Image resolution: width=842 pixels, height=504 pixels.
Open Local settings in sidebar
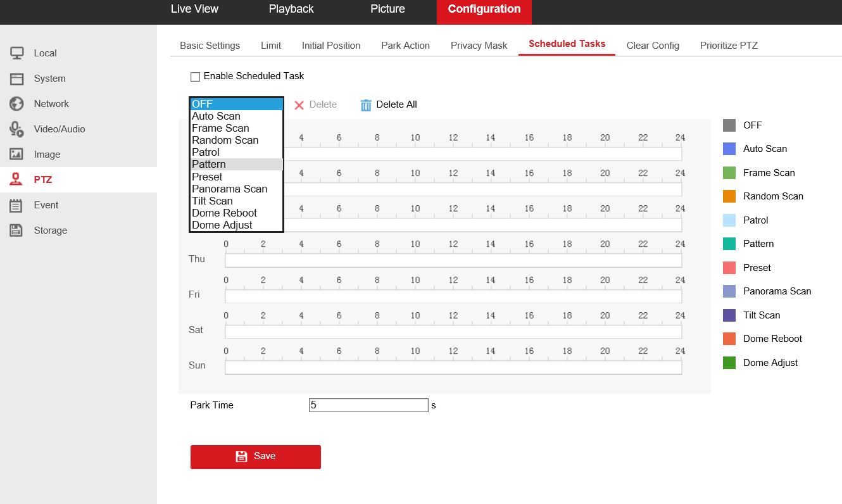tap(79, 53)
